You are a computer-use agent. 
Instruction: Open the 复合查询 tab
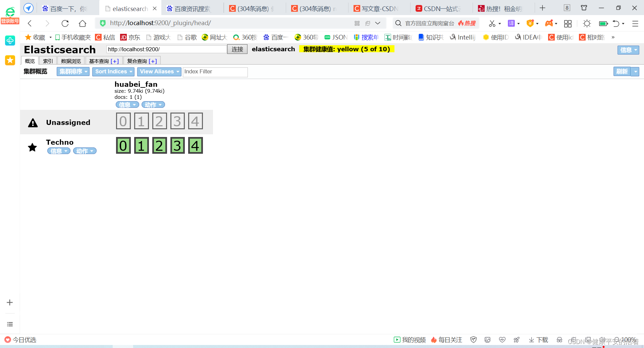click(142, 61)
